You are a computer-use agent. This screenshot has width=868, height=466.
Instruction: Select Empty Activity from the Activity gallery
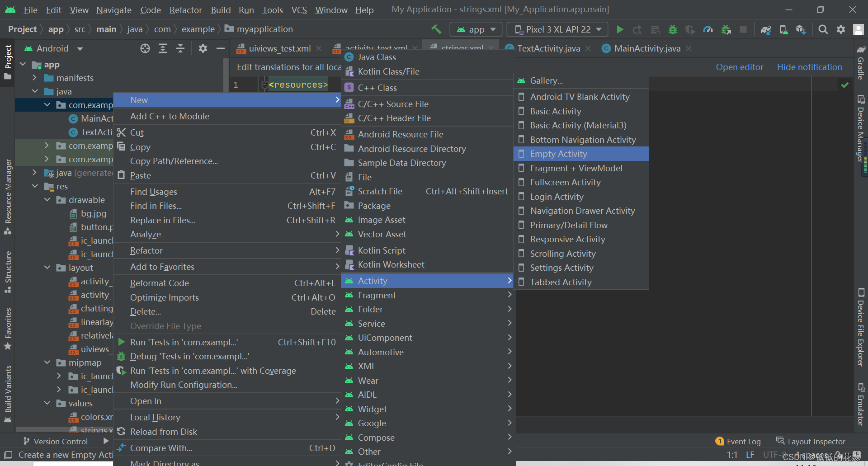559,154
